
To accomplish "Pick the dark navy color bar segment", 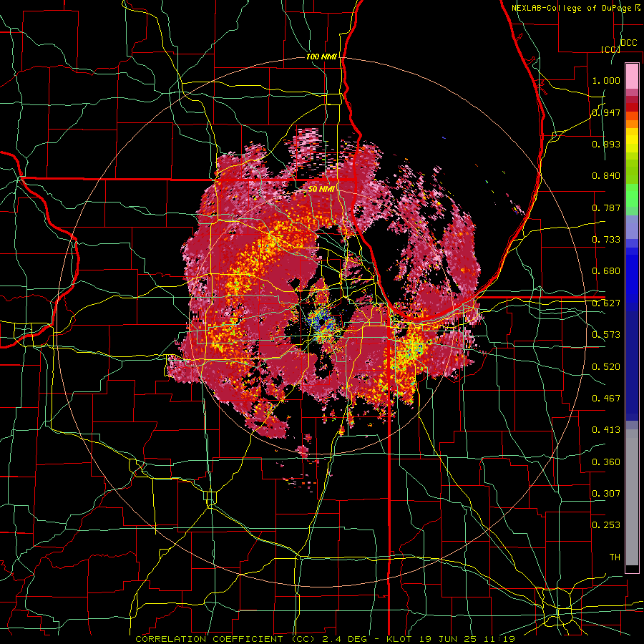I will pos(632,366).
